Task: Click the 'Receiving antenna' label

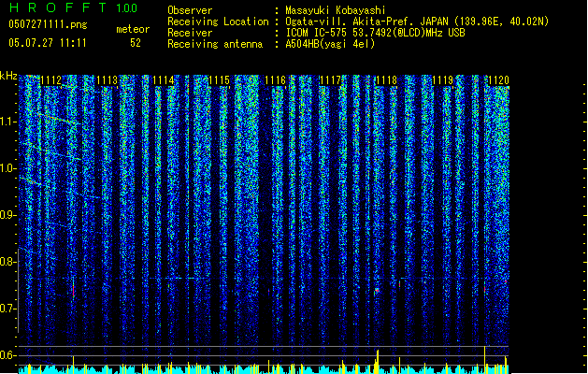Action: coord(215,44)
